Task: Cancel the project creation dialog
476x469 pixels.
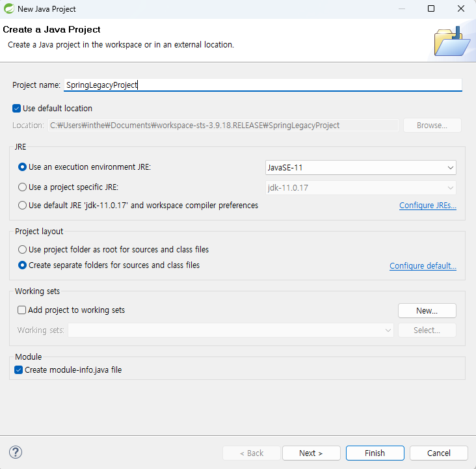Action: pos(439,453)
